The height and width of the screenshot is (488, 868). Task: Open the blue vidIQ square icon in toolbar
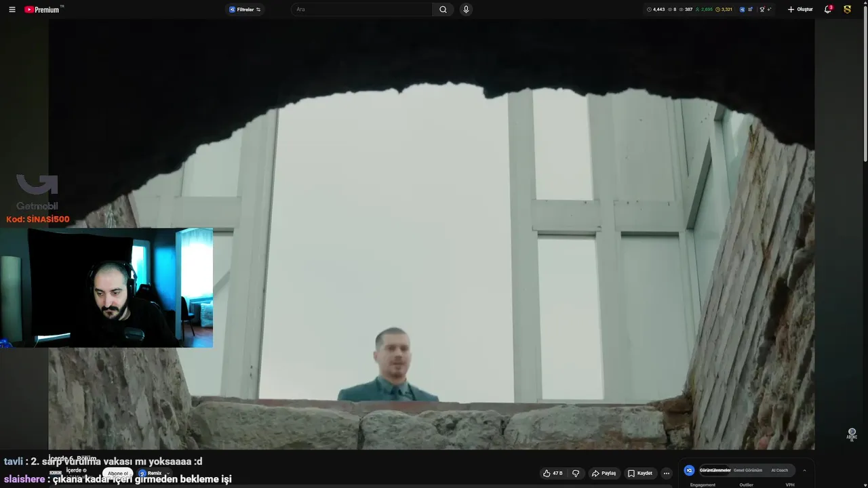743,9
